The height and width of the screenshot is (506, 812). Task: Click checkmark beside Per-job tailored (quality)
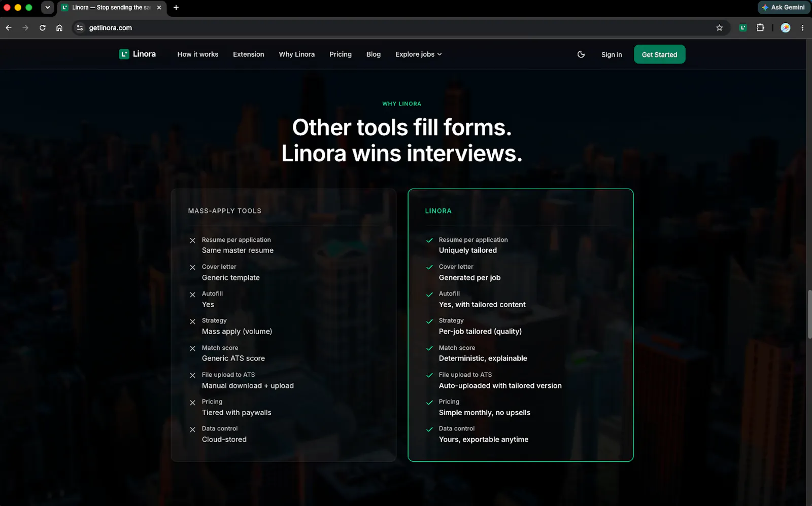(x=429, y=321)
